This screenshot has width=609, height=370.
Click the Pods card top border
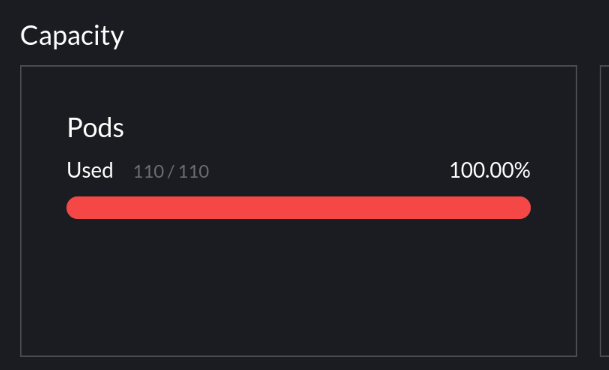point(299,66)
